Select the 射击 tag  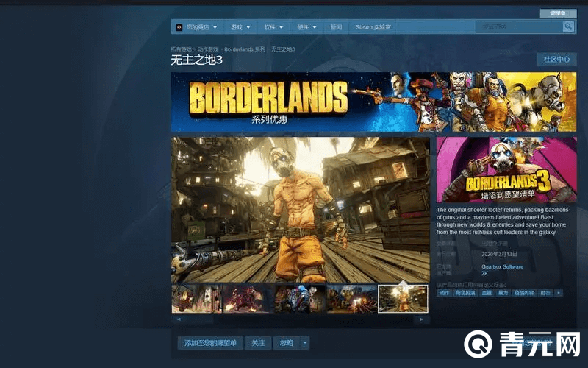[545, 293]
